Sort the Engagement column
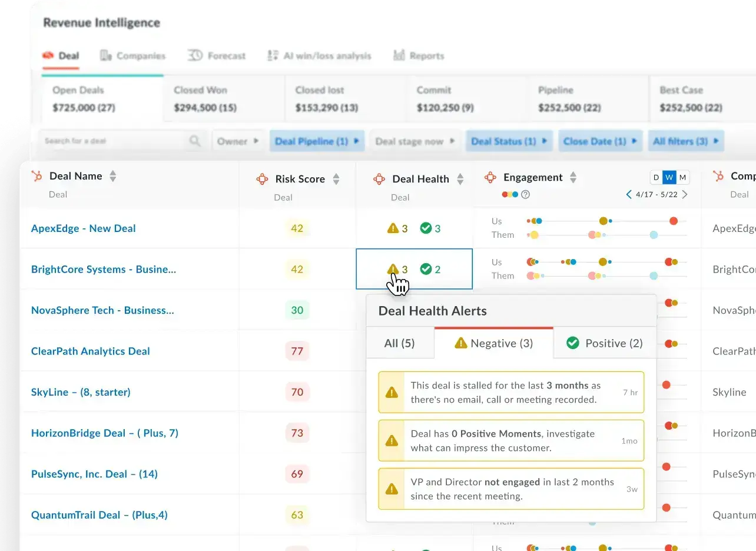Viewport: 756px width, 551px height. pos(573,177)
